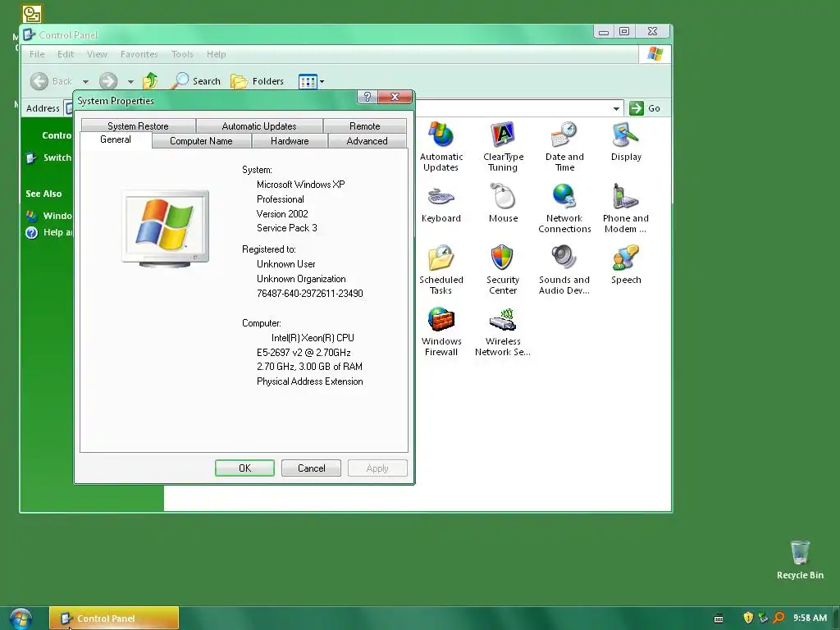Open Scheduled Tasks folder icon
Viewport: 840px width, 630px height.
(x=441, y=269)
